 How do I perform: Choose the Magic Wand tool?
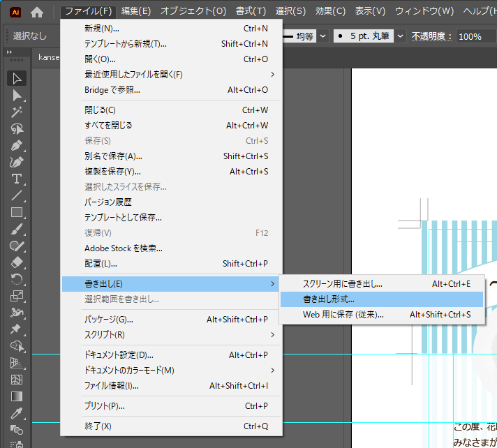point(17,112)
